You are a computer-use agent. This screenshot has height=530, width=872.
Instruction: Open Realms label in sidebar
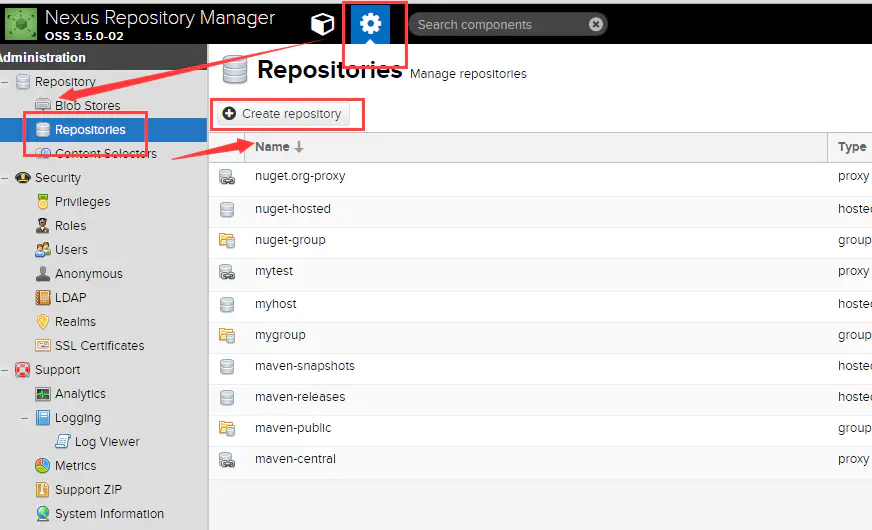point(75,321)
